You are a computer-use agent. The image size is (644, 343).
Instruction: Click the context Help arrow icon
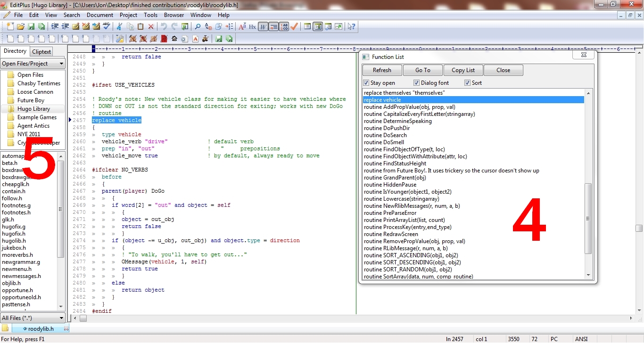click(351, 26)
